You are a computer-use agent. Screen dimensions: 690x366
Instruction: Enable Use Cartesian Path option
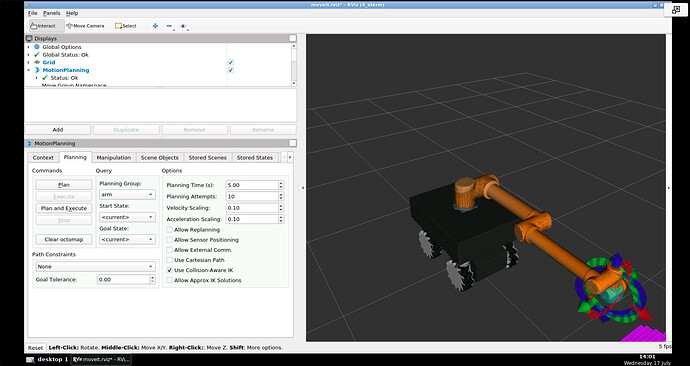point(169,260)
